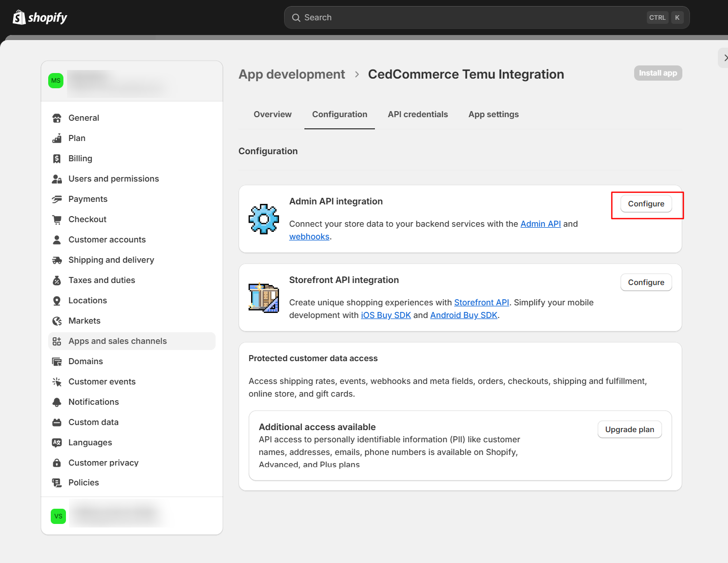This screenshot has width=728, height=563.
Task: Select the Configuration tab
Action: click(x=340, y=115)
